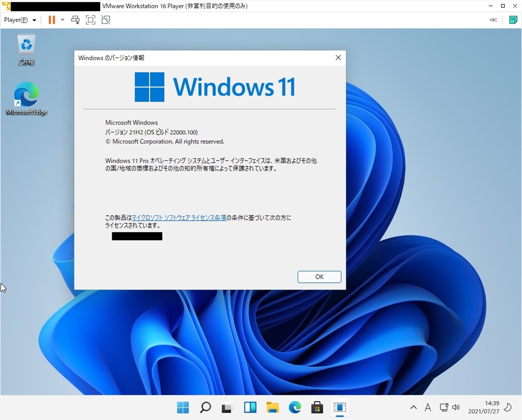Click the 'バージョン 21H2 (OS ビルド 22000.100)' text
Image resolution: width=522 pixels, height=420 pixels.
pyautogui.click(x=151, y=132)
